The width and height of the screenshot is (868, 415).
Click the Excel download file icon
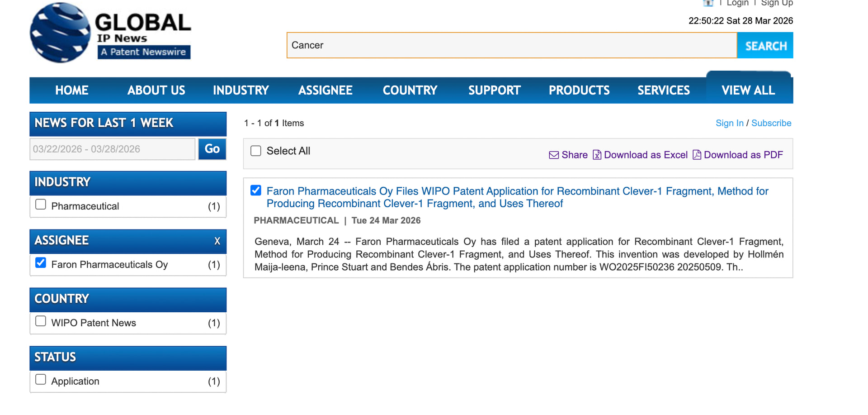[x=597, y=155]
